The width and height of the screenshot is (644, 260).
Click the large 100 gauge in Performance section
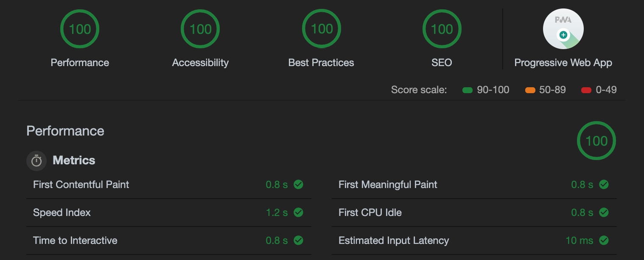click(596, 141)
